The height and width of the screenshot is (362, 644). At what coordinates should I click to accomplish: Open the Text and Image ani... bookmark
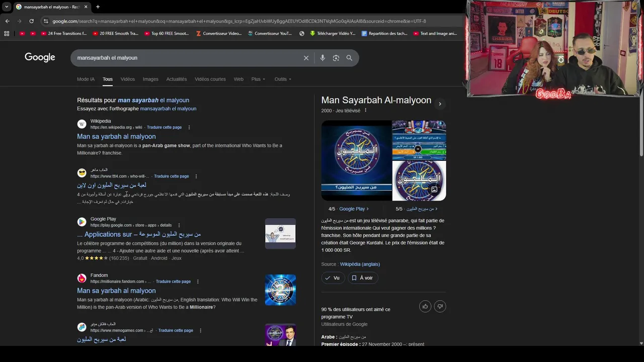(435, 34)
